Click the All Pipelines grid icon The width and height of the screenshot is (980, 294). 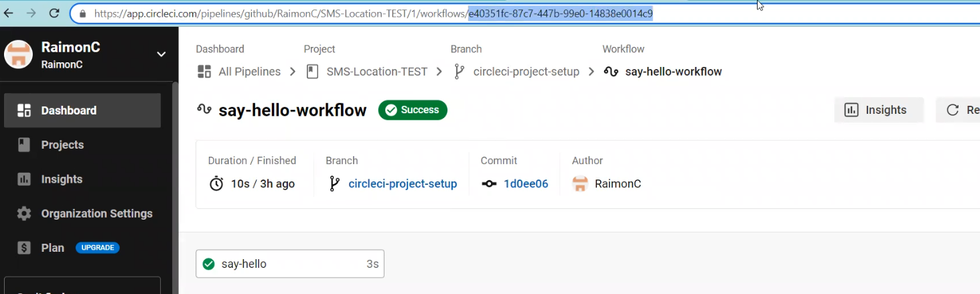point(204,72)
